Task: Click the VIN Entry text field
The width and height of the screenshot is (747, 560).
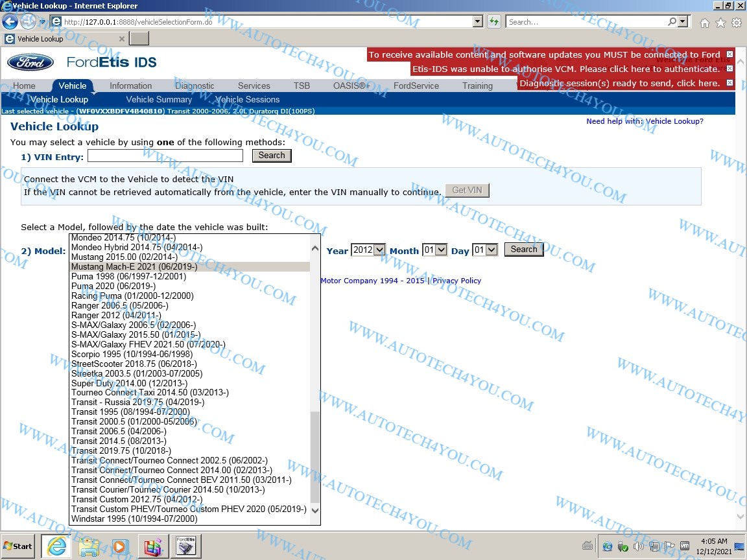Action: (x=165, y=156)
